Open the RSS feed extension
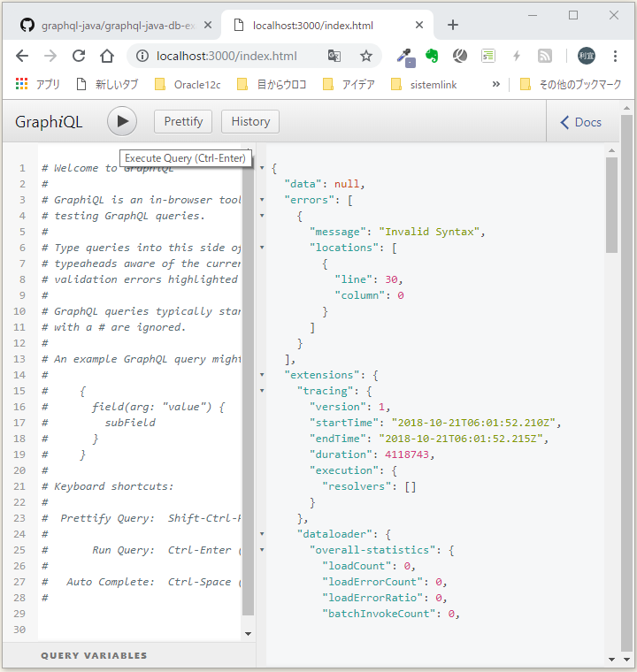The width and height of the screenshot is (637, 672). (x=545, y=56)
